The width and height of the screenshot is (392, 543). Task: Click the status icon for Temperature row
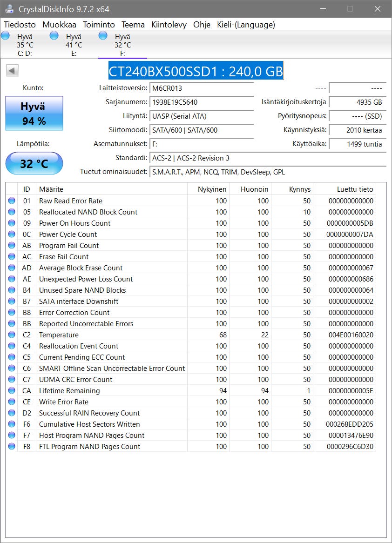(12, 335)
